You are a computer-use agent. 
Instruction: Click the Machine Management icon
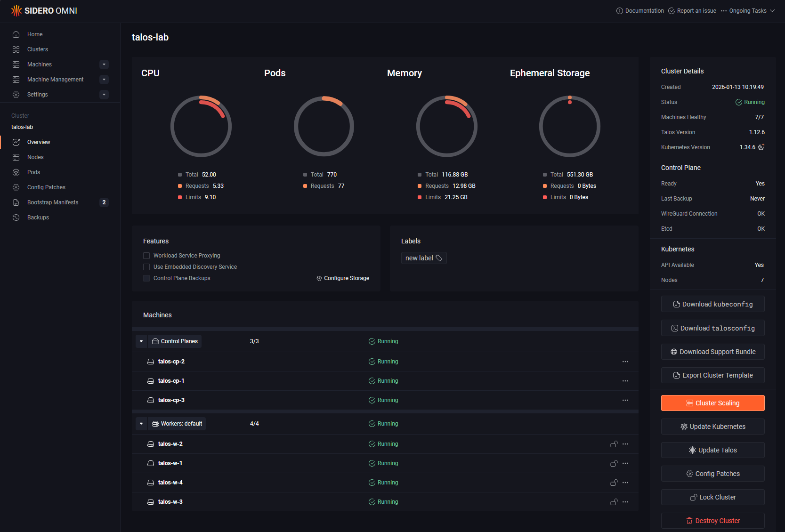pyautogui.click(x=16, y=80)
